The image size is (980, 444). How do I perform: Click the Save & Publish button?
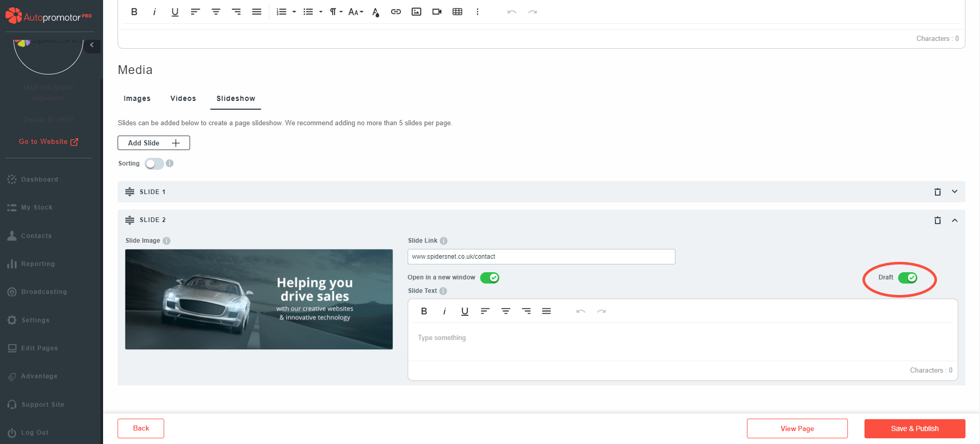point(914,428)
